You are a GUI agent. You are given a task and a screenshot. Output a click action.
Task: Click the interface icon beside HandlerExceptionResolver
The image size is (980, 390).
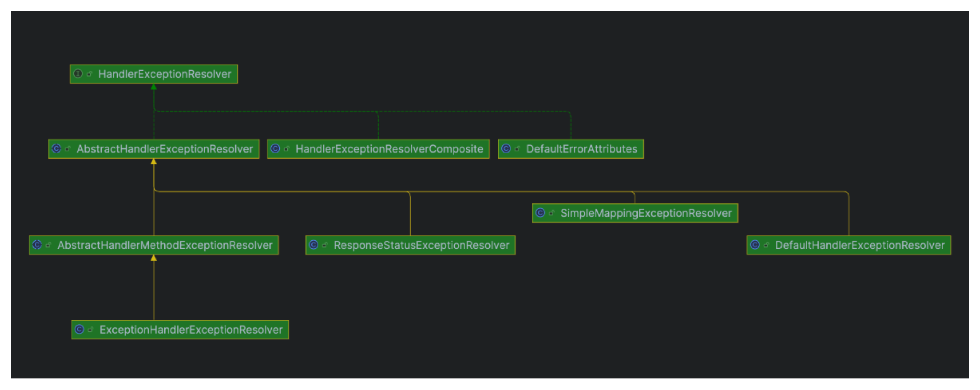(78, 74)
